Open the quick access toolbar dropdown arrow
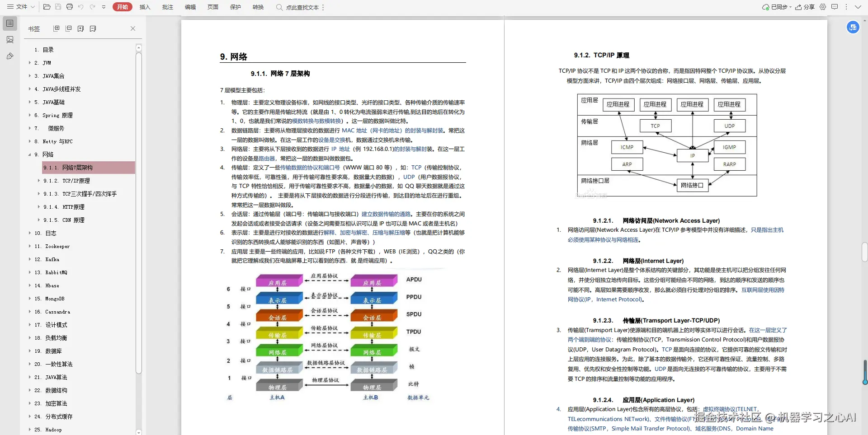This screenshot has height=435, width=868. (x=104, y=7)
